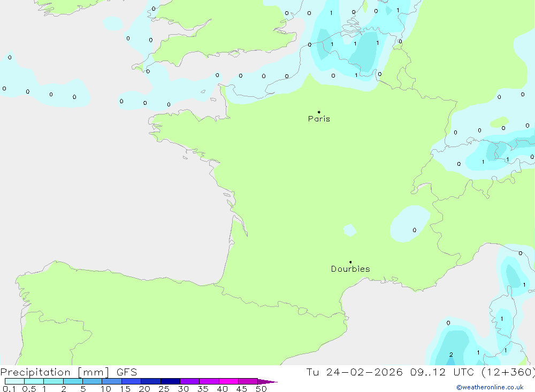Click the 5–10 mm legend color box

coord(93,381)
